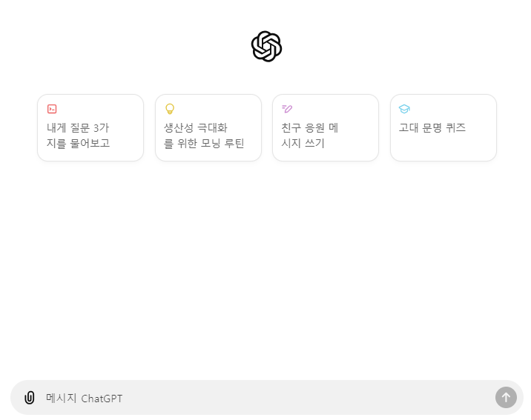Click the blue graduation cap icon
This screenshot has width=531, height=420.
404,109
